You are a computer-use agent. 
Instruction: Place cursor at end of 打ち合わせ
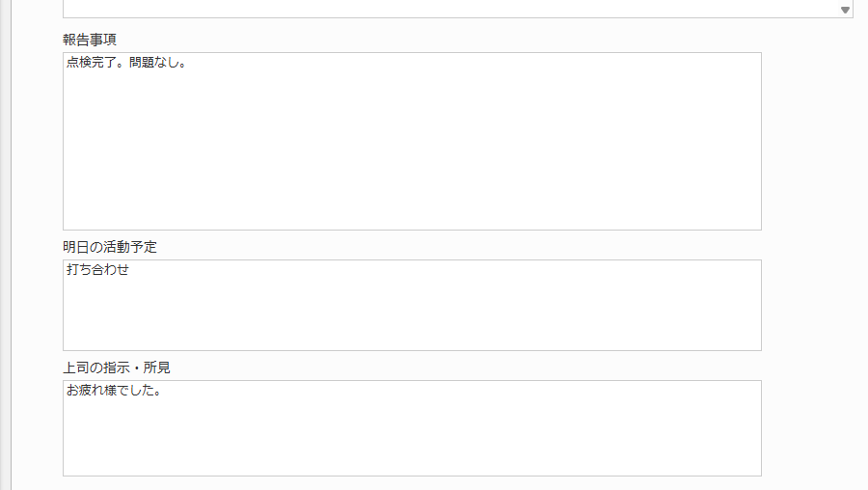click(130, 270)
